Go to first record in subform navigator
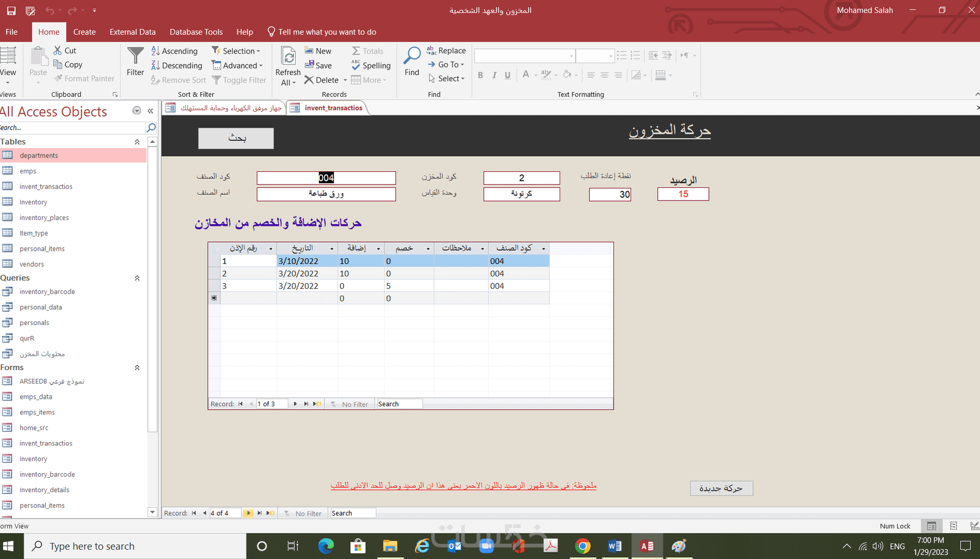This screenshot has height=559, width=980. click(x=240, y=404)
